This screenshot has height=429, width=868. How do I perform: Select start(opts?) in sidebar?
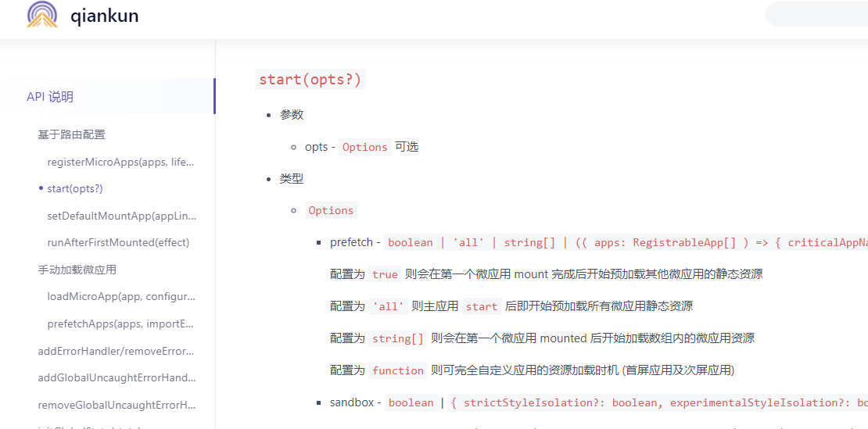(75, 188)
